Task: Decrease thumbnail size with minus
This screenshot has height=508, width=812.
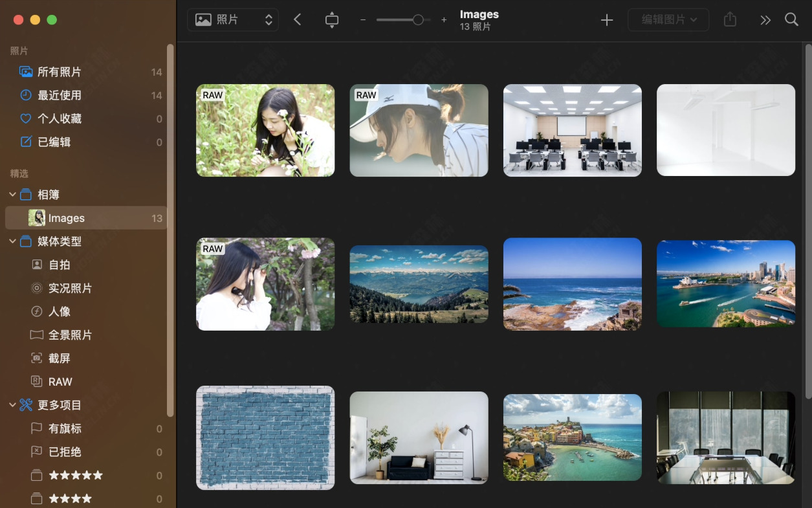Action: coord(363,20)
